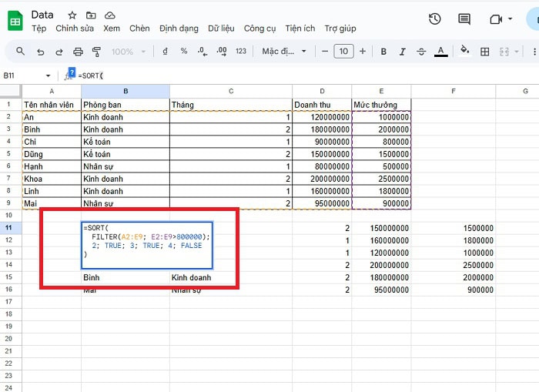Open the borders tool
The width and height of the screenshot is (539, 392).
(x=485, y=52)
